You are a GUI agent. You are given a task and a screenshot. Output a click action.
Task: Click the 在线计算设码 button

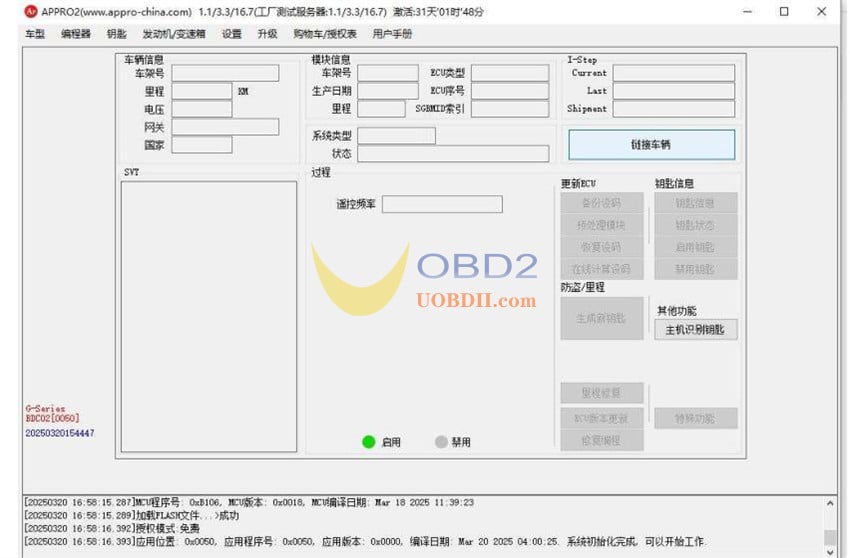pyautogui.click(x=602, y=269)
